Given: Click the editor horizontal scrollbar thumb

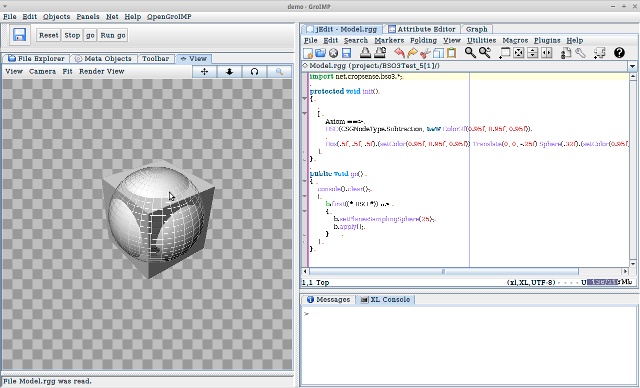Looking at the screenshot, I should pyautogui.click(x=444, y=271).
